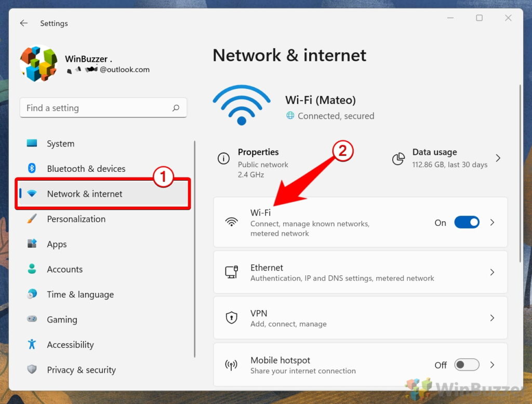Expand the Ethernet settings chevron
The image size is (532, 404).
pos(492,272)
